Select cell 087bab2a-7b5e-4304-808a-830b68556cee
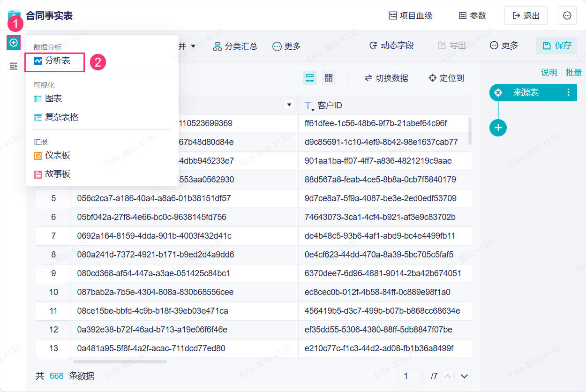 click(x=185, y=292)
